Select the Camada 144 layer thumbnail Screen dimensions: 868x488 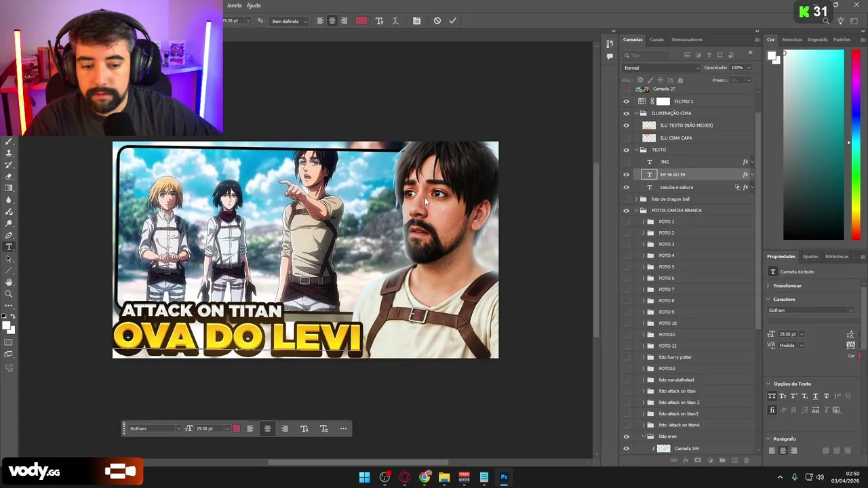click(664, 449)
